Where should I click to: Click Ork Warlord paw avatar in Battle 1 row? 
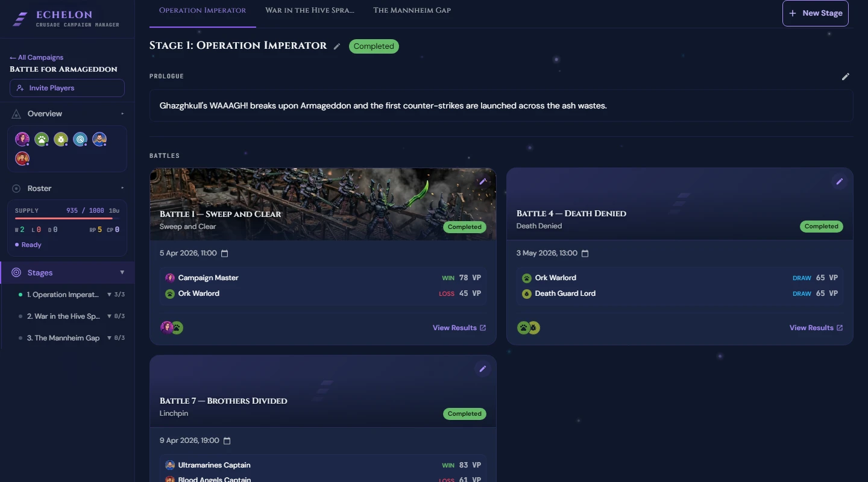tap(170, 293)
